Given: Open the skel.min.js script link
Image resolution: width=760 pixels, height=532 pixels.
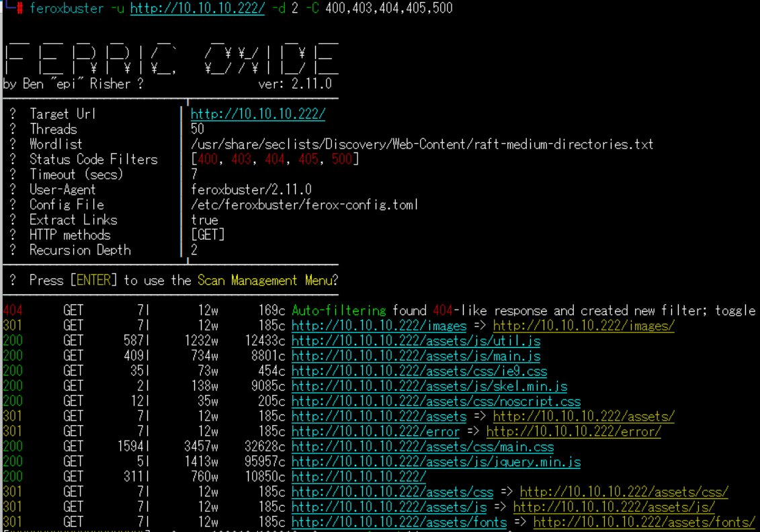Looking at the screenshot, I should pos(429,386).
